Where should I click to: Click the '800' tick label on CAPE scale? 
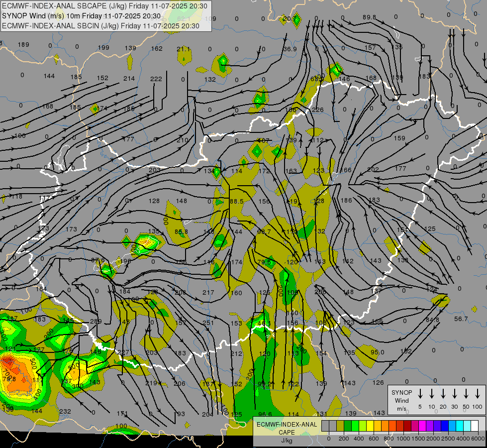click(x=389, y=439)
